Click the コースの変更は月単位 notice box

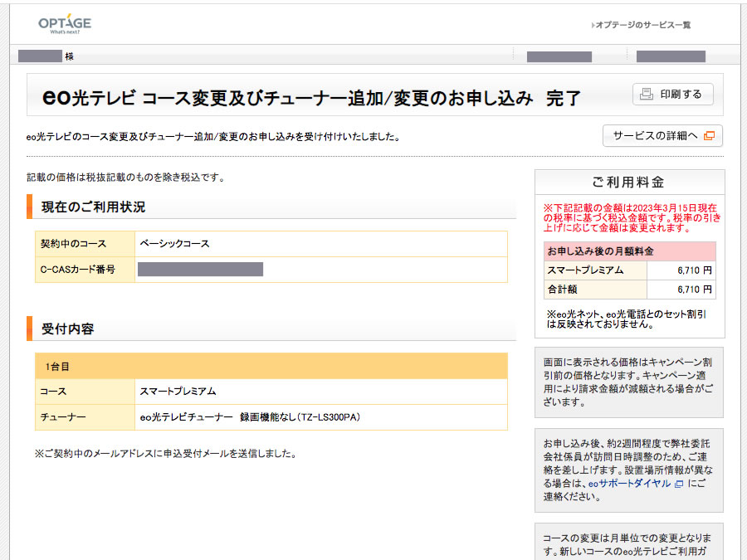629,542
